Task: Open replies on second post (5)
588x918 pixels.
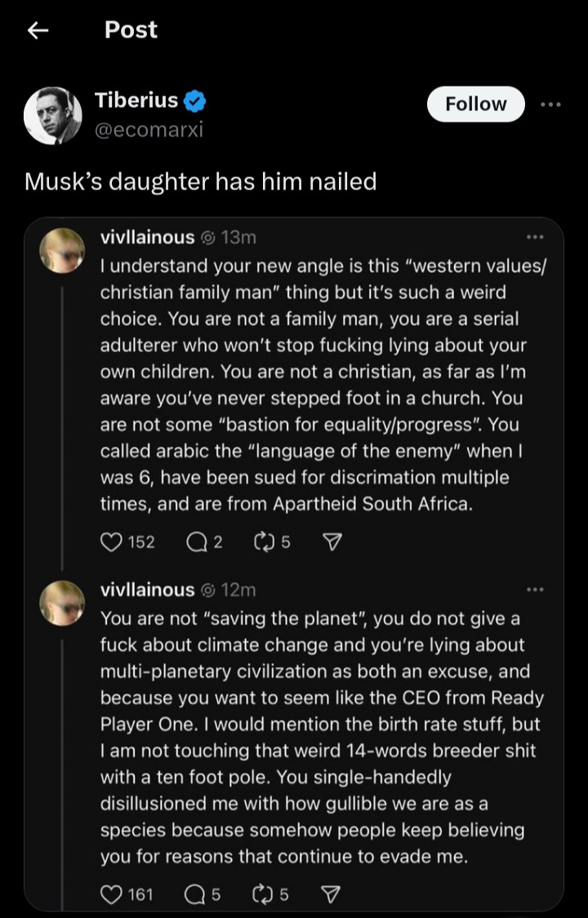Action: [197, 894]
